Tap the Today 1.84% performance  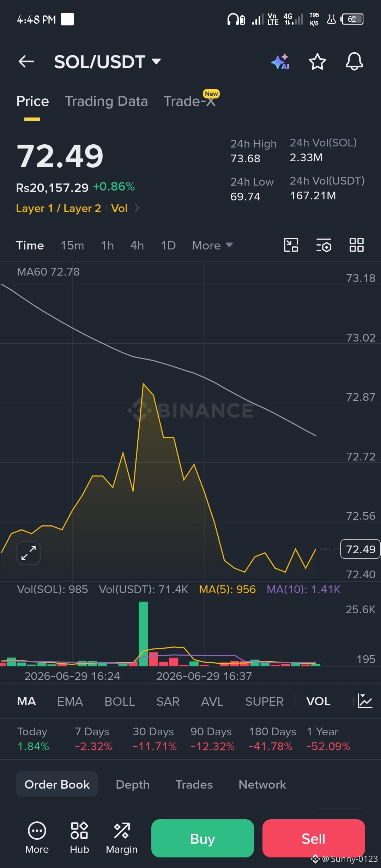pos(33,739)
